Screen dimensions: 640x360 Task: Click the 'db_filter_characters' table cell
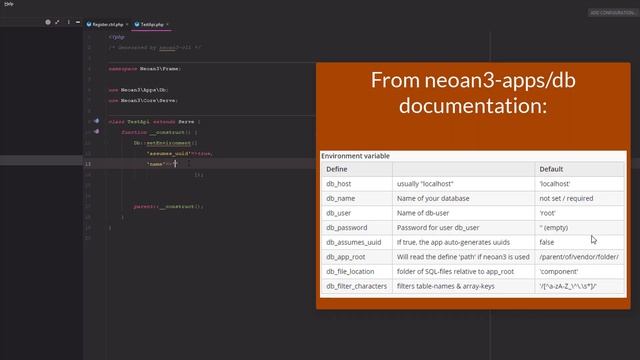coord(356,286)
